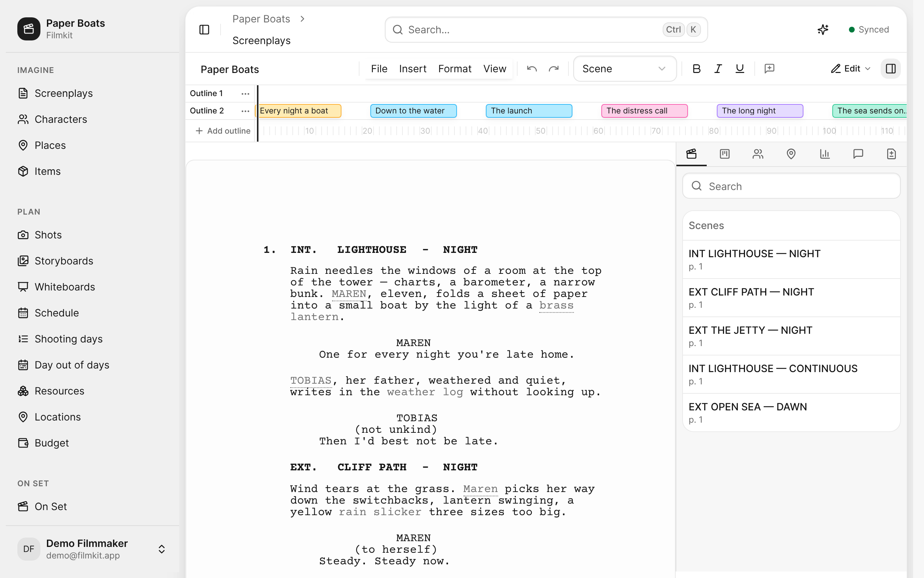Go to Paper Boats breadcrumb
924x578 pixels.
261,19
